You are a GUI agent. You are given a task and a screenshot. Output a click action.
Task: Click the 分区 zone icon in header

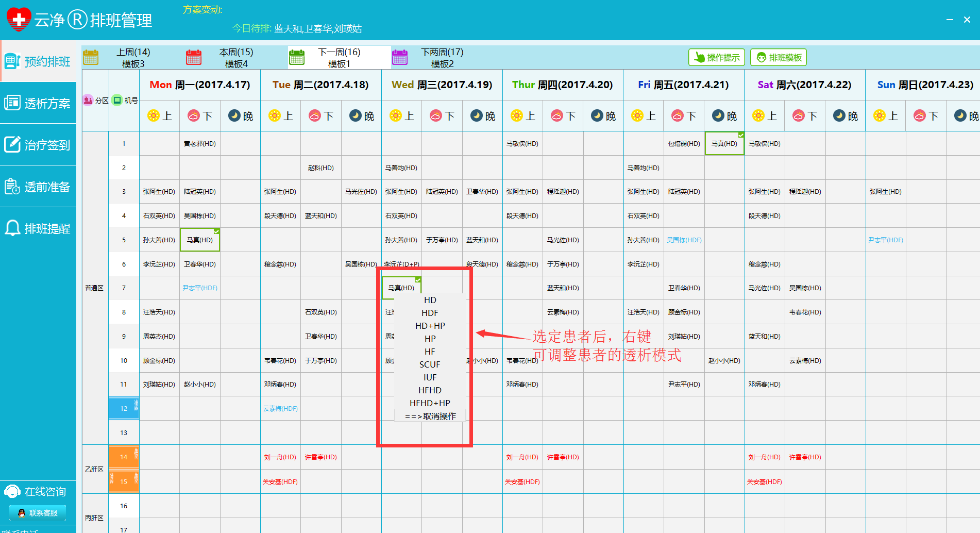88,100
